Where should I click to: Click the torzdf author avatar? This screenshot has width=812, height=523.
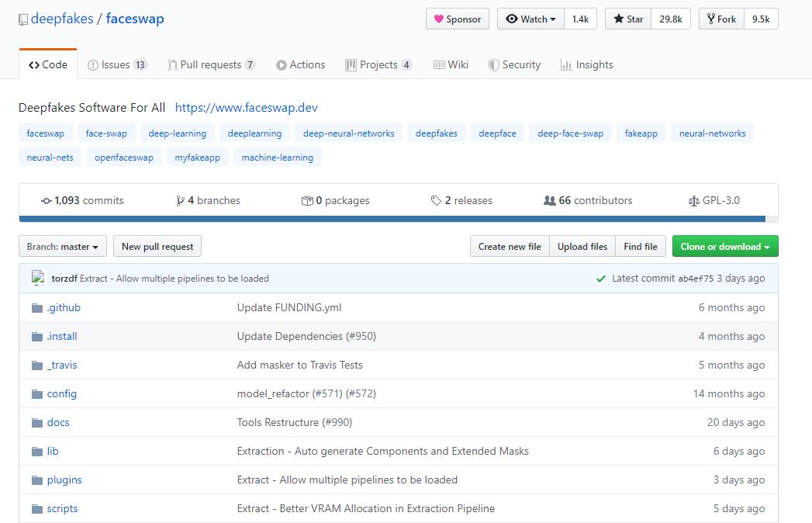[38, 278]
